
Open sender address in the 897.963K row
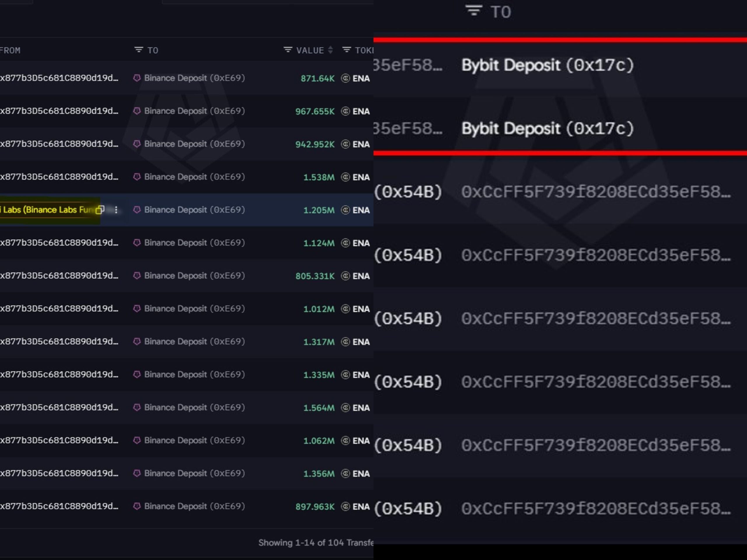59,506
